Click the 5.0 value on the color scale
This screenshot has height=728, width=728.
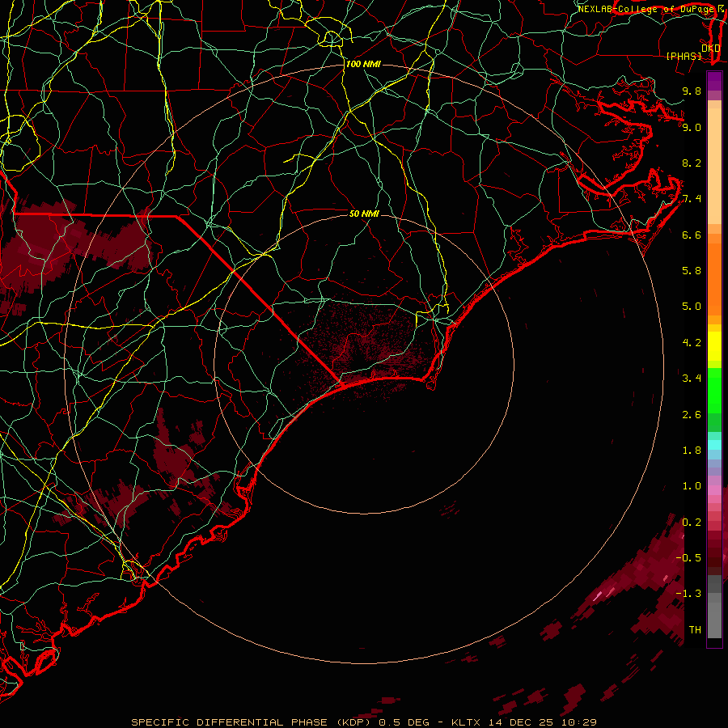click(x=692, y=307)
